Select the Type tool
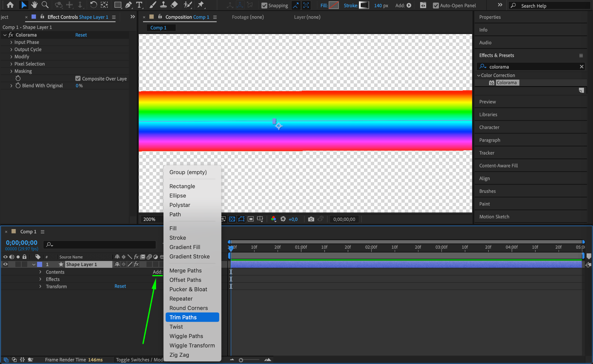The image size is (593, 364). coord(139,5)
